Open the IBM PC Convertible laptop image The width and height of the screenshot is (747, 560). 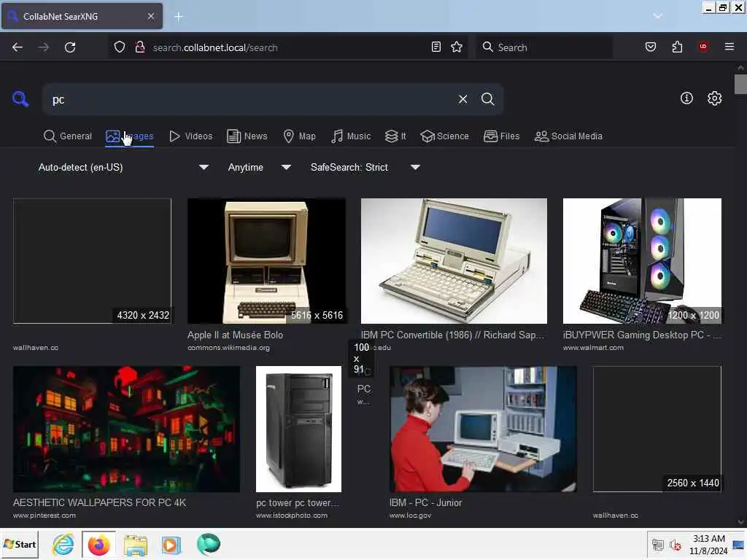tap(454, 261)
